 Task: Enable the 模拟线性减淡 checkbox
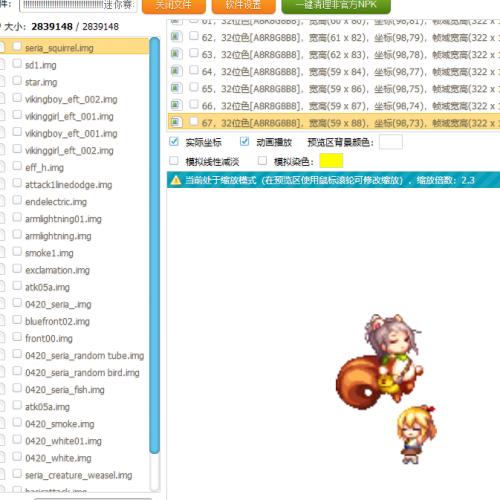coord(174,161)
